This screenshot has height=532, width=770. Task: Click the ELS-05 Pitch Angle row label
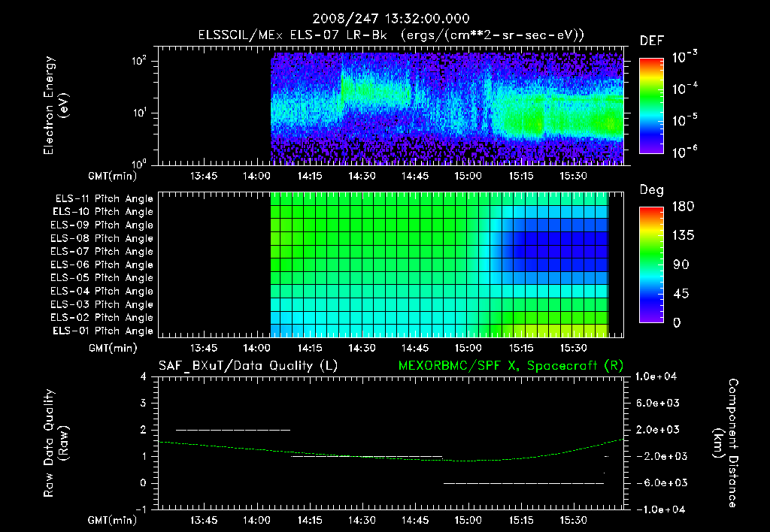(x=102, y=278)
